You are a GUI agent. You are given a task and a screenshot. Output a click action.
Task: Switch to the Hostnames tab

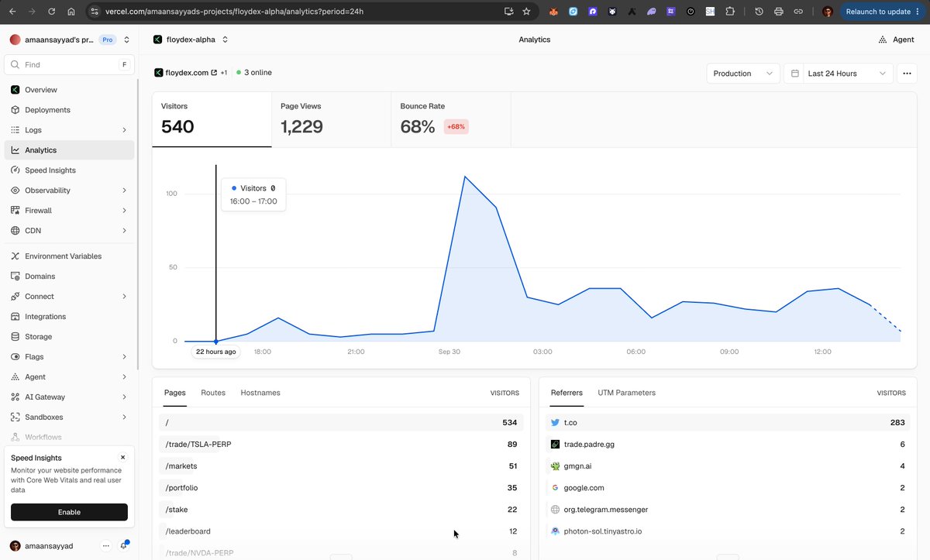point(260,393)
